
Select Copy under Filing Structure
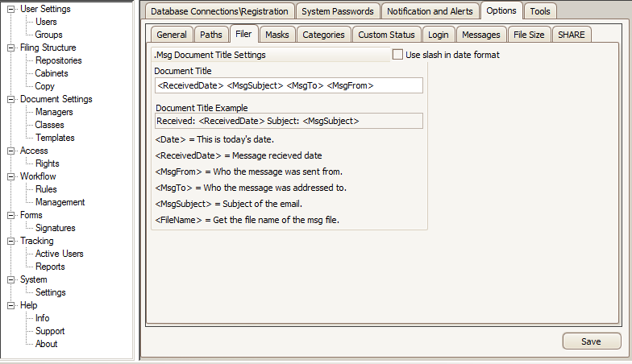tap(44, 86)
